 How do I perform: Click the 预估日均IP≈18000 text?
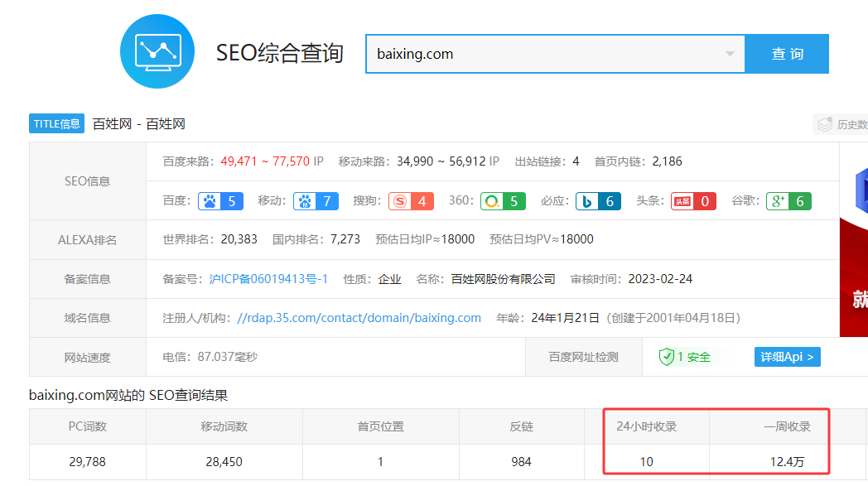(425, 239)
